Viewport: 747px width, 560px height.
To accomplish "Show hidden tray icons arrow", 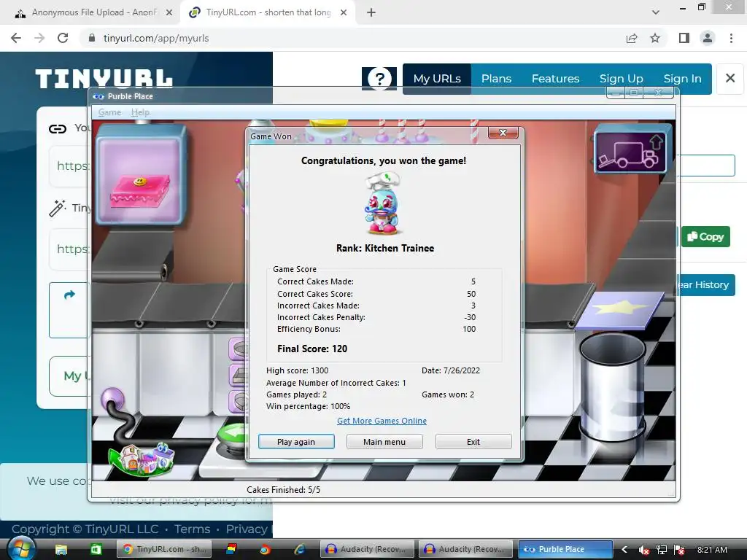I will pos(624,550).
